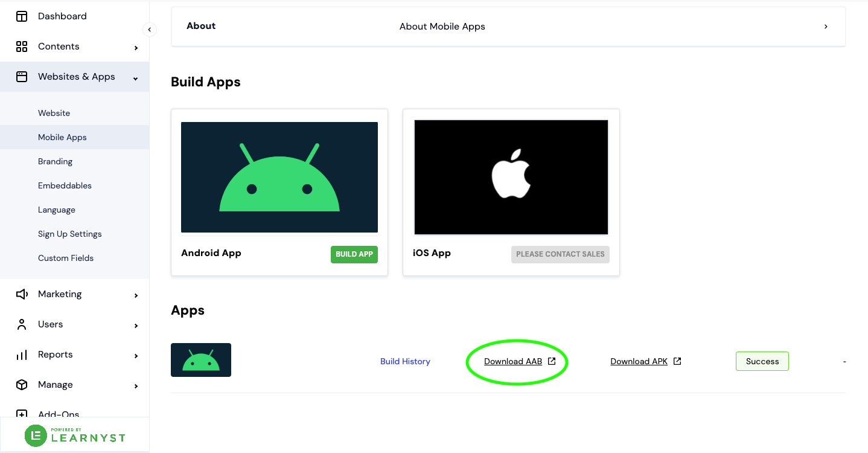Image resolution: width=868 pixels, height=453 pixels.
Task: Click the Manage box icon
Action: coord(22,385)
